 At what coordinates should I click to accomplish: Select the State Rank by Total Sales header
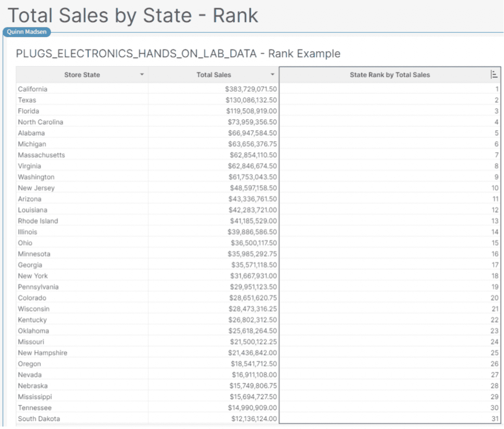pos(390,74)
